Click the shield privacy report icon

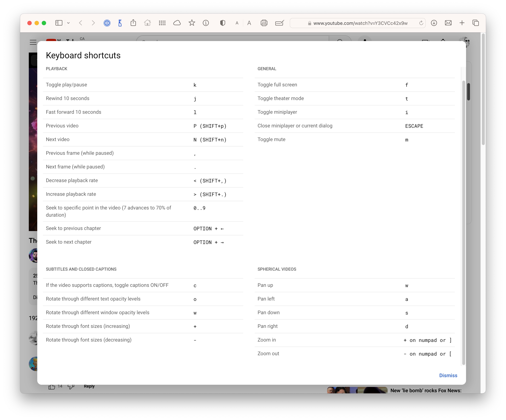tap(222, 23)
